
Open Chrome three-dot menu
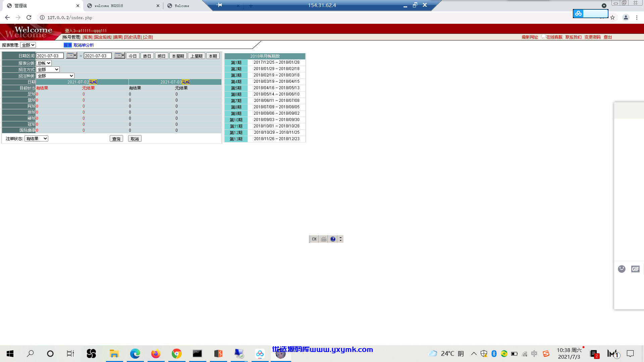click(x=637, y=17)
